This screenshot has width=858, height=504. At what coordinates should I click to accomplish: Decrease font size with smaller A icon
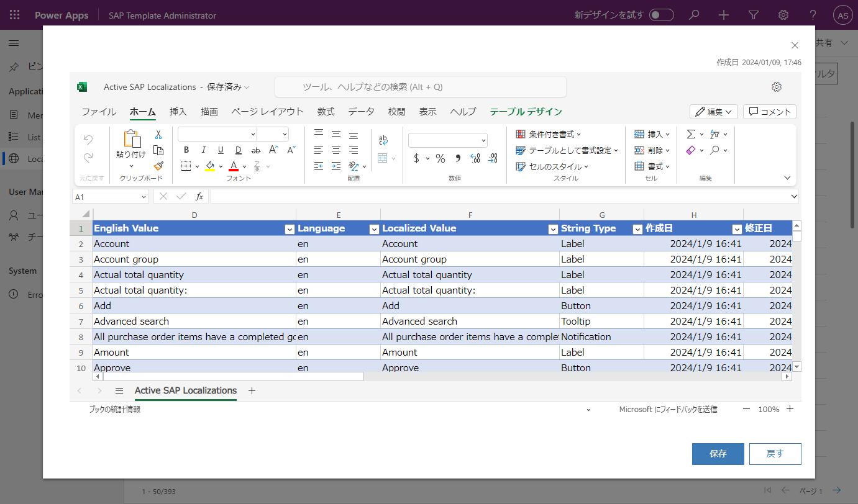point(291,150)
